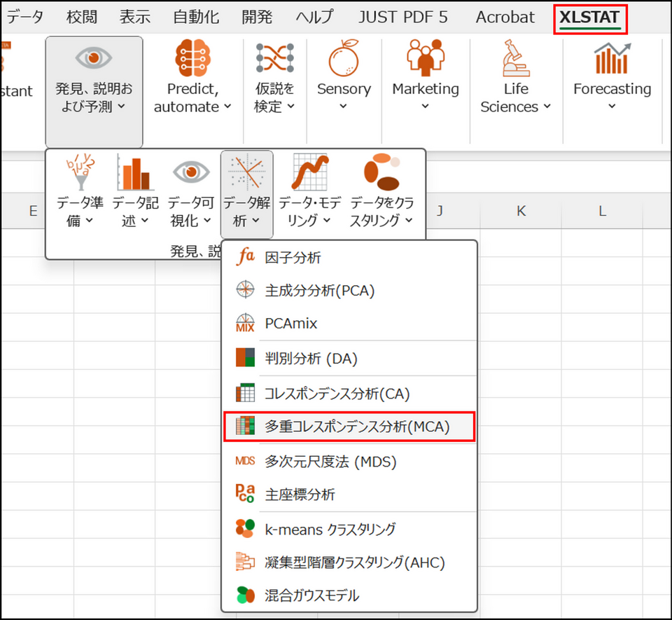The width and height of the screenshot is (672, 620).
Task: Expand the データ・モデリング dropdown
Action: click(x=310, y=212)
